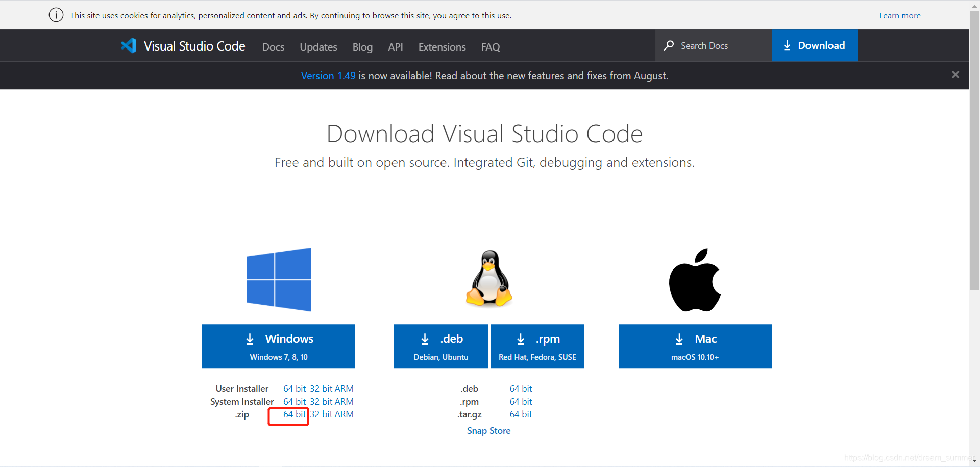The height and width of the screenshot is (467, 980).
Task: Open the Snap Store link
Action: coord(488,431)
